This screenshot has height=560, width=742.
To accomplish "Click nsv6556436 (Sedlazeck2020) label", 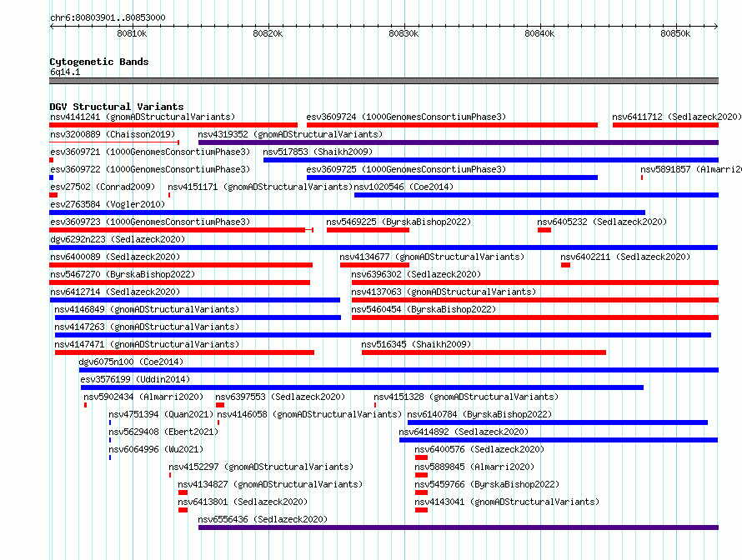I will tap(263, 519).
